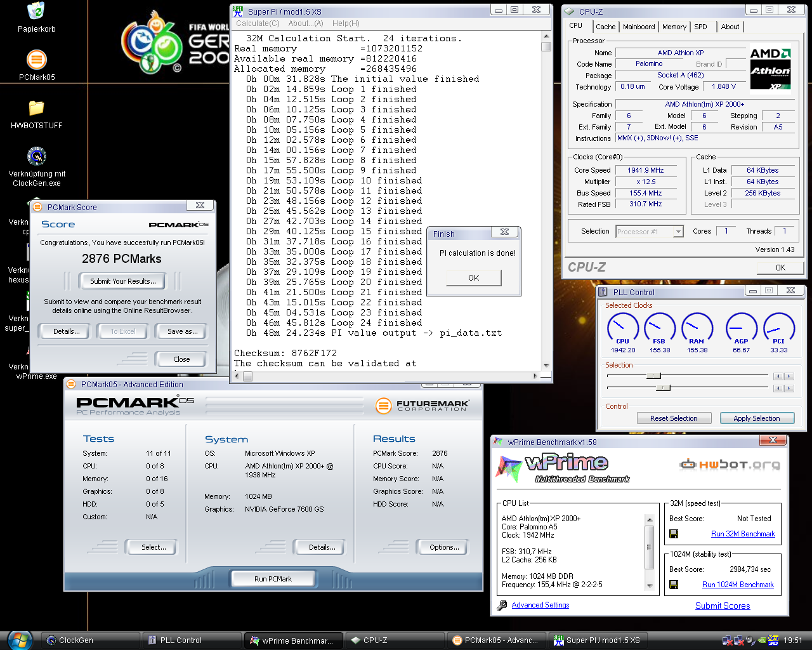Click Details button in PCMark Score window
Viewport: 812px width, 650px height.
pyautogui.click(x=66, y=331)
